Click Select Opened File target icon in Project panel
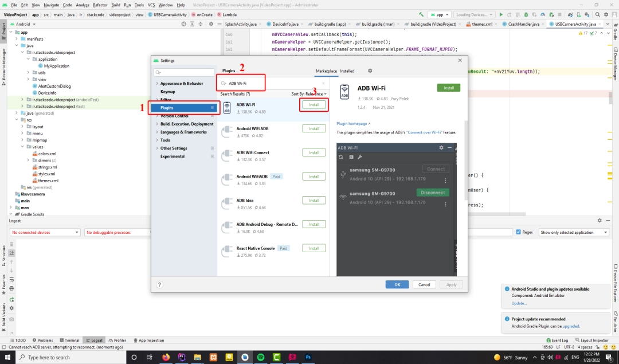The width and height of the screenshot is (619, 364). click(183, 24)
